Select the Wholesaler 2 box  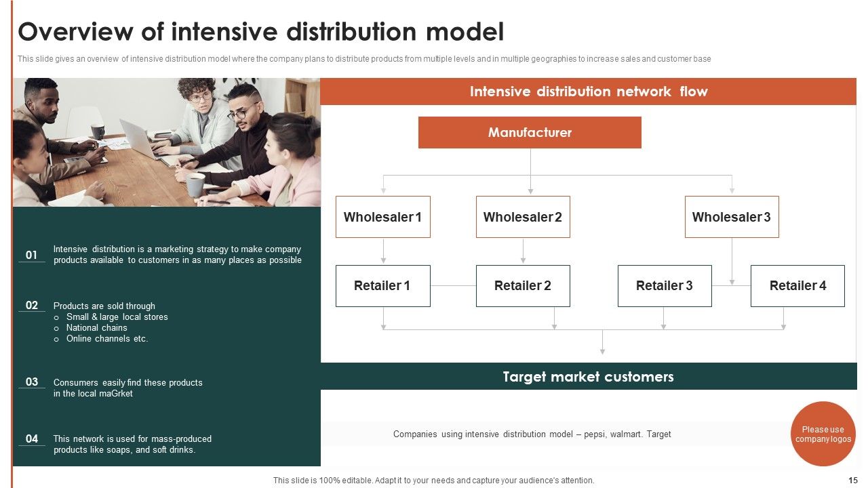pyautogui.click(x=523, y=217)
